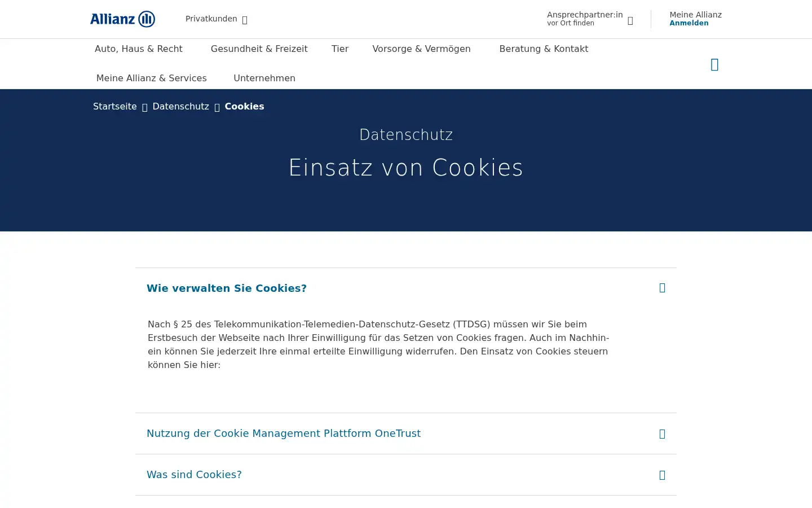Click the Allianz logo

coord(122,19)
